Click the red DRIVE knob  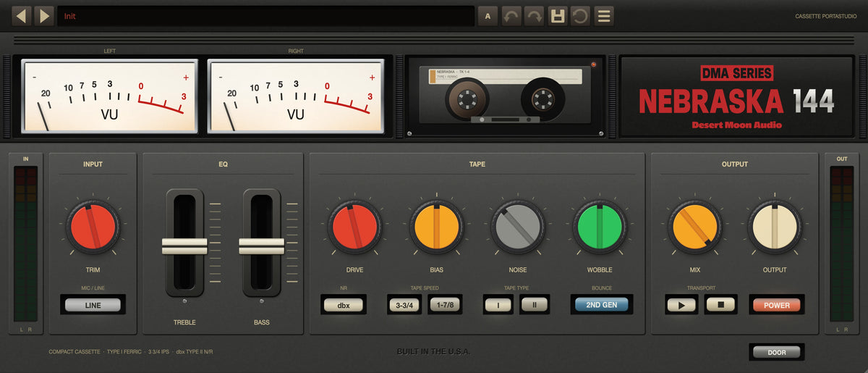click(354, 227)
